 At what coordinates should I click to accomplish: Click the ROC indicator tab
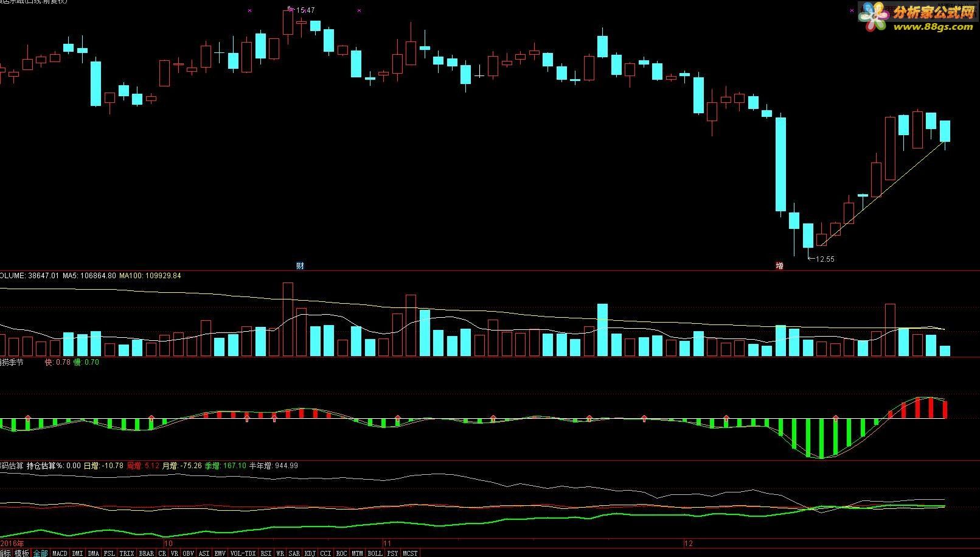pyautogui.click(x=341, y=553)
